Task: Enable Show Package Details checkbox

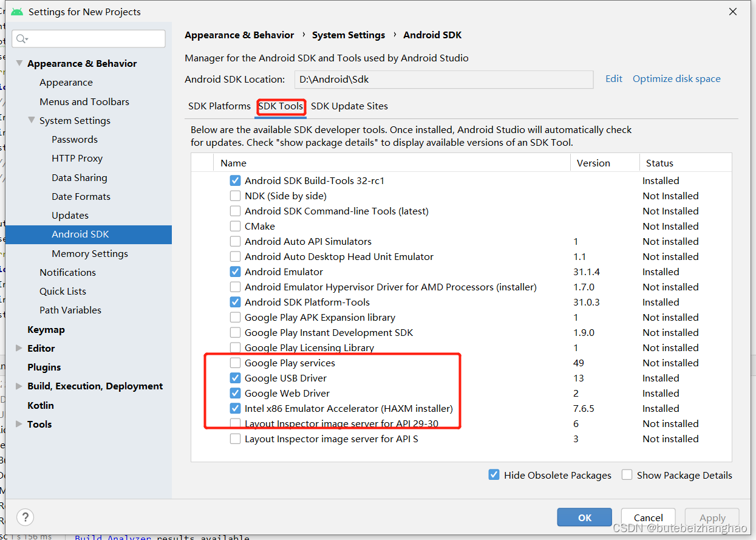Action: point(627,475)
